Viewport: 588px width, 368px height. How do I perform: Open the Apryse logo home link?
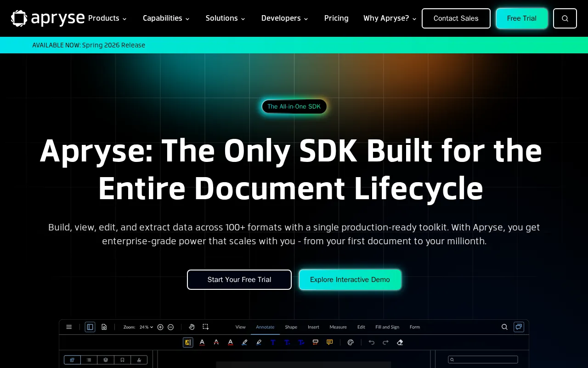pyautogui.click(x=48, y=18)
